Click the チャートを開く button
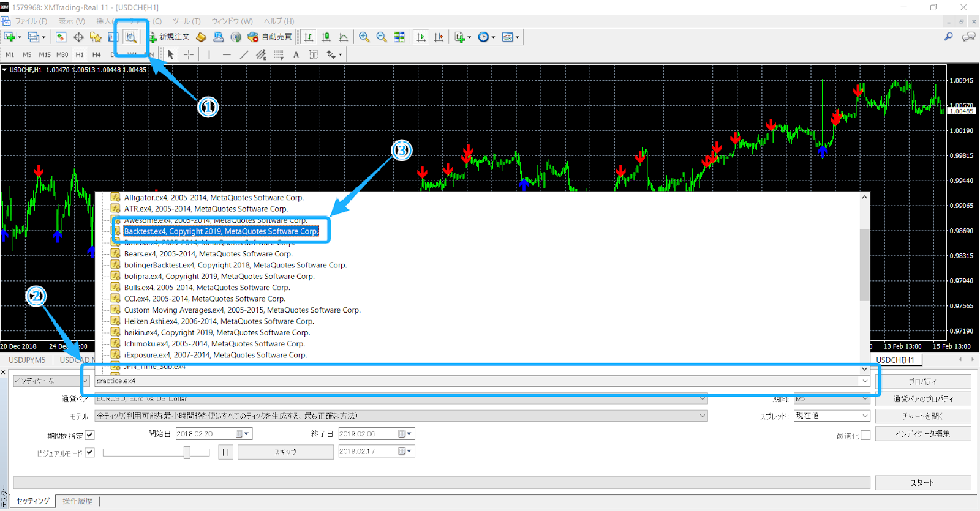The height and width of the screenshot is (511, 980). 923,416
